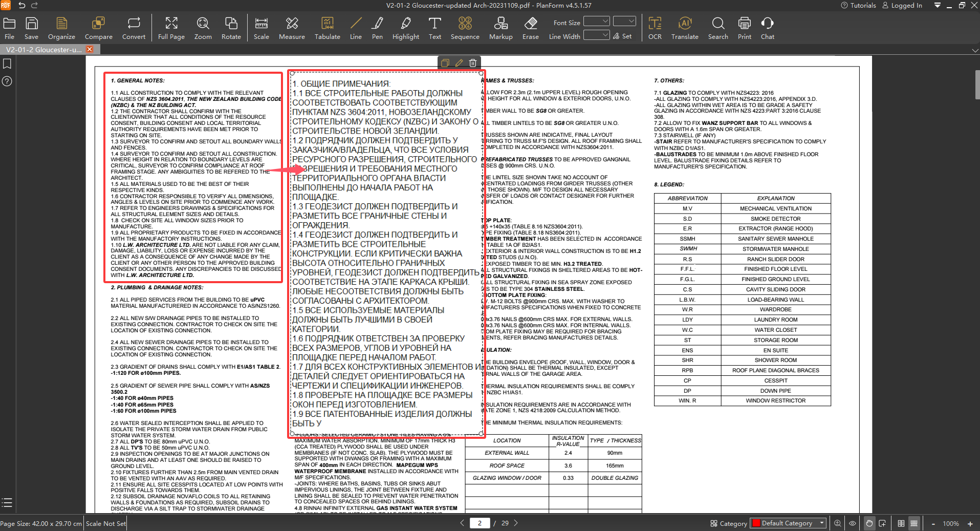Switch to the V2-01-2 Gloucester document tab
The height and width of the screenshot is (531, 980).
[44, 50]
